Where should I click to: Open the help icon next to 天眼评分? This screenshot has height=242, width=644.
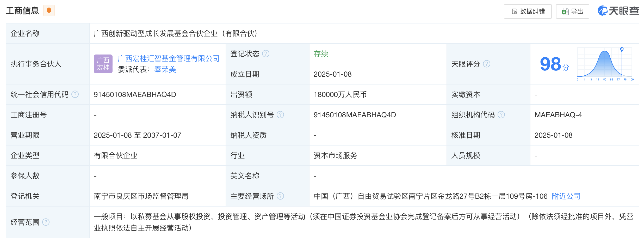click(487, 64)
